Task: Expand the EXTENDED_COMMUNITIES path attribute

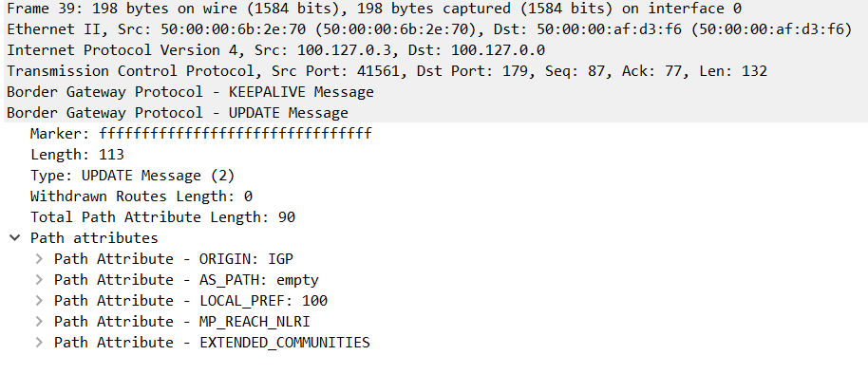Action: point(39,343)
